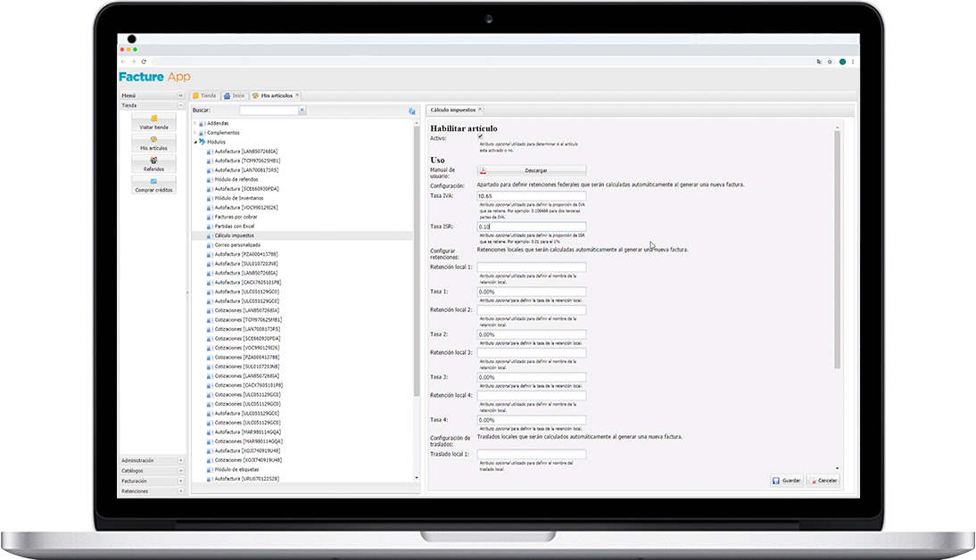The height and width of the screenshot is (560, 976).
Task: Download the user manual with Descargar
Action: click(532, 169)
